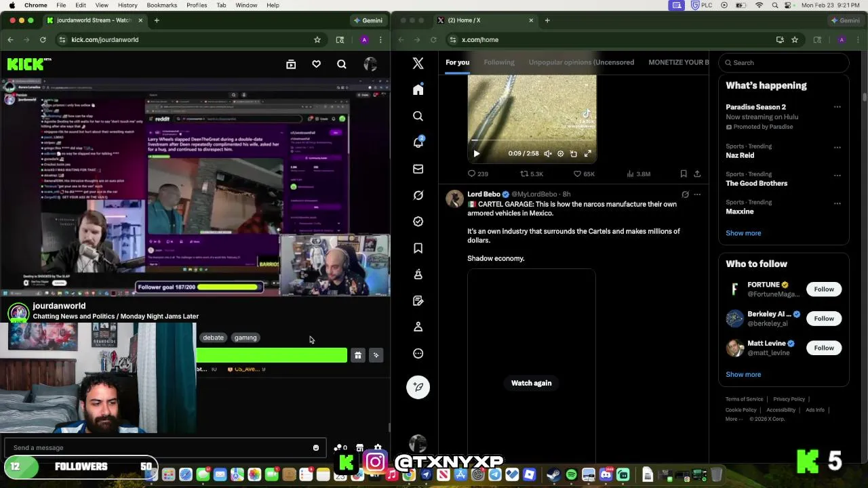Click Watch again on the video

pyautogui.click(x=532, y=383)
